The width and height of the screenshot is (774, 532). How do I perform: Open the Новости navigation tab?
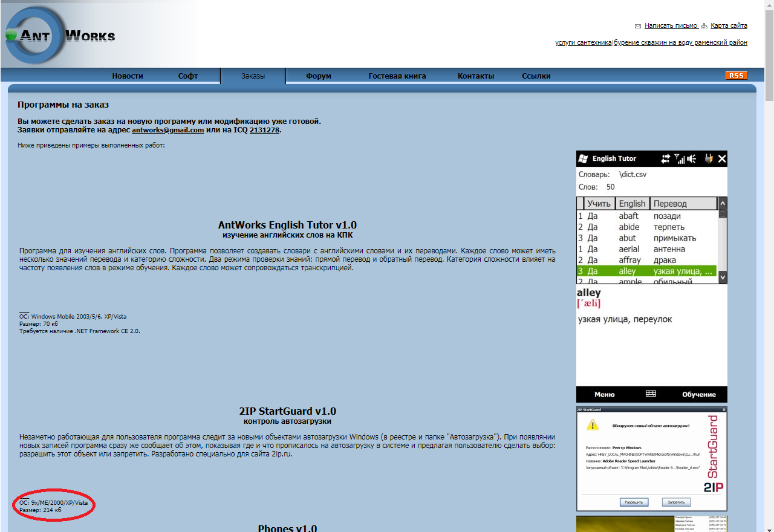128,76
